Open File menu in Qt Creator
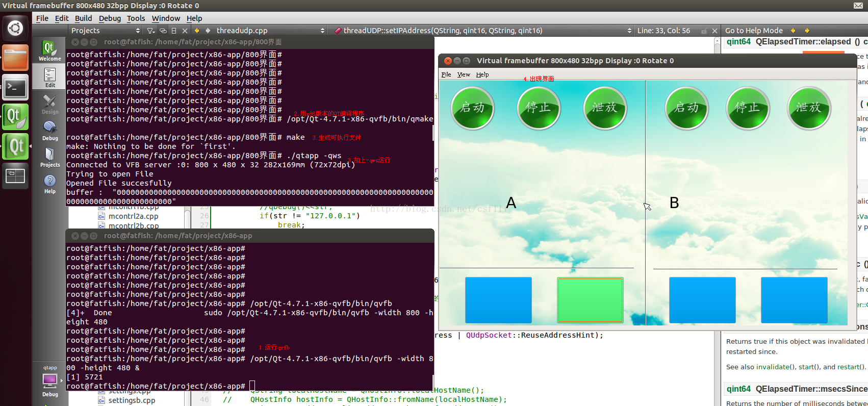Image resolution: width=868 pixels, height=406 pixels. (x=42, y=18)
